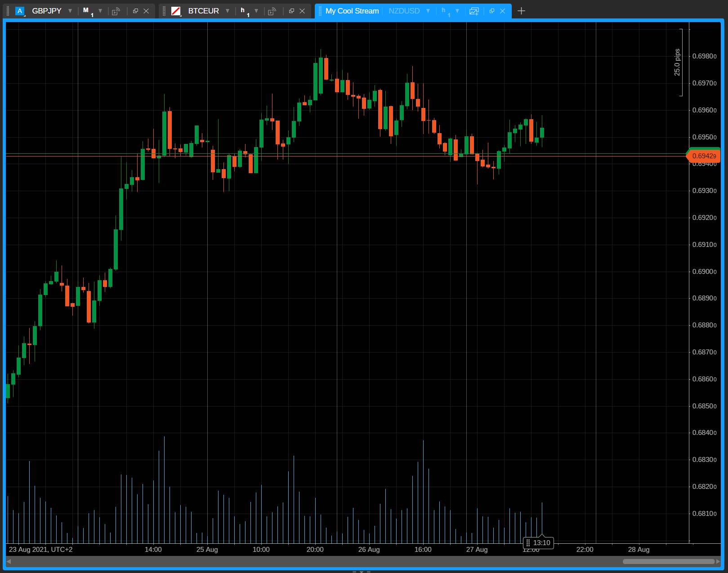Click the 25.0 pips scale indicator
The width and height of the screenshot is (728, 573).
[x=677, y=62]
